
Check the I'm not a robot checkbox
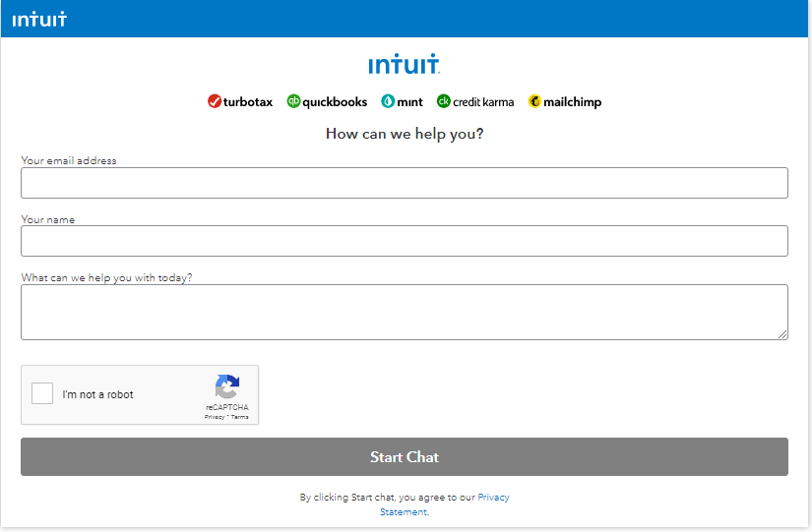[42, 393]
